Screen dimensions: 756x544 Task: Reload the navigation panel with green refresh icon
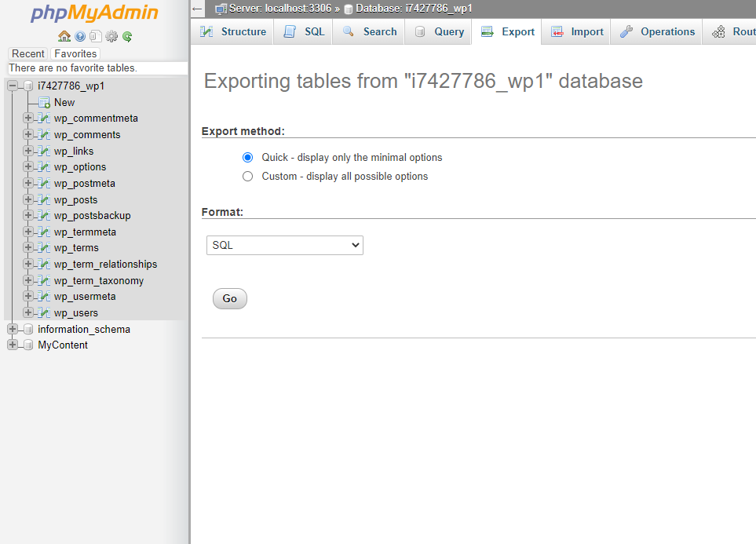pyautogui.click(x=127, y=36)
